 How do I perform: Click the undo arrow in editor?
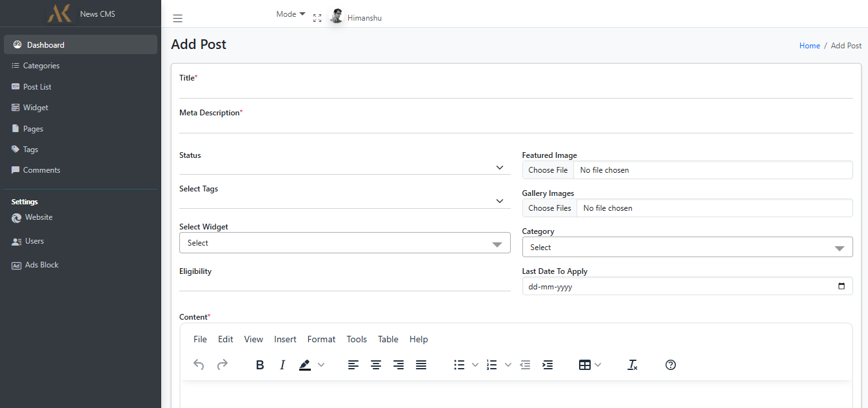(x=199, y=365)
